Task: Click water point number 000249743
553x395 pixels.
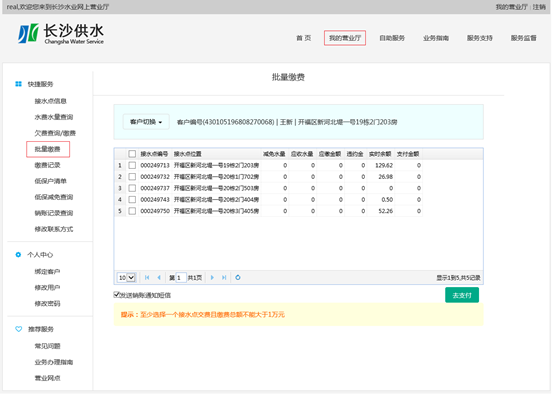Action: [x=155, y=200]
